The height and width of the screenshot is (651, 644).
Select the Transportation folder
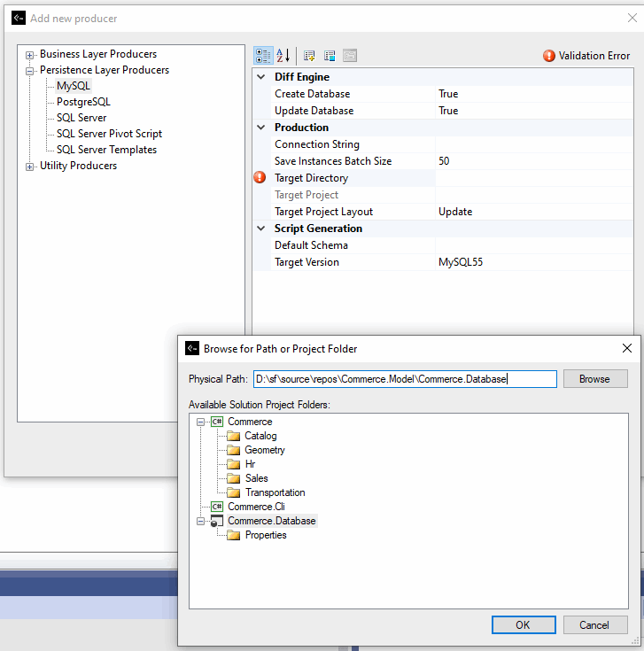[x=275, y=492]
